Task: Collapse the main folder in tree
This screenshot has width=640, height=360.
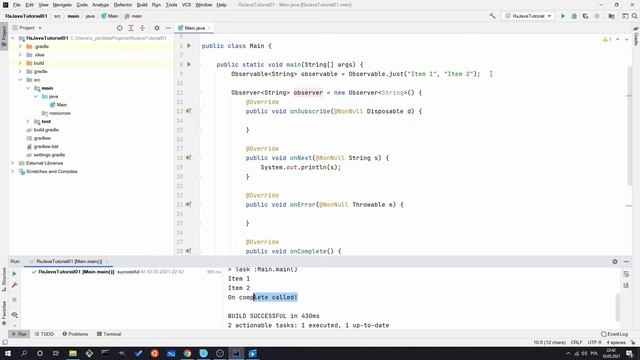Action: (28, 88)
